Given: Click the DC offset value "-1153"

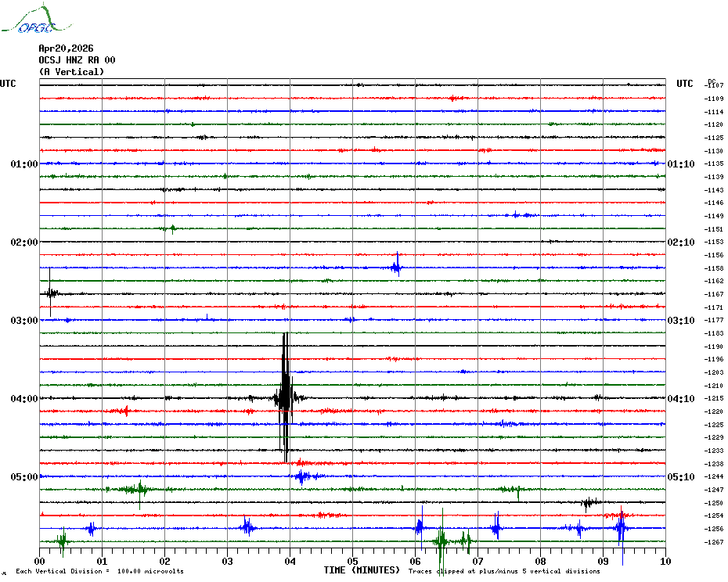Looking at the screenshot, I should click(x=714, y=242).
